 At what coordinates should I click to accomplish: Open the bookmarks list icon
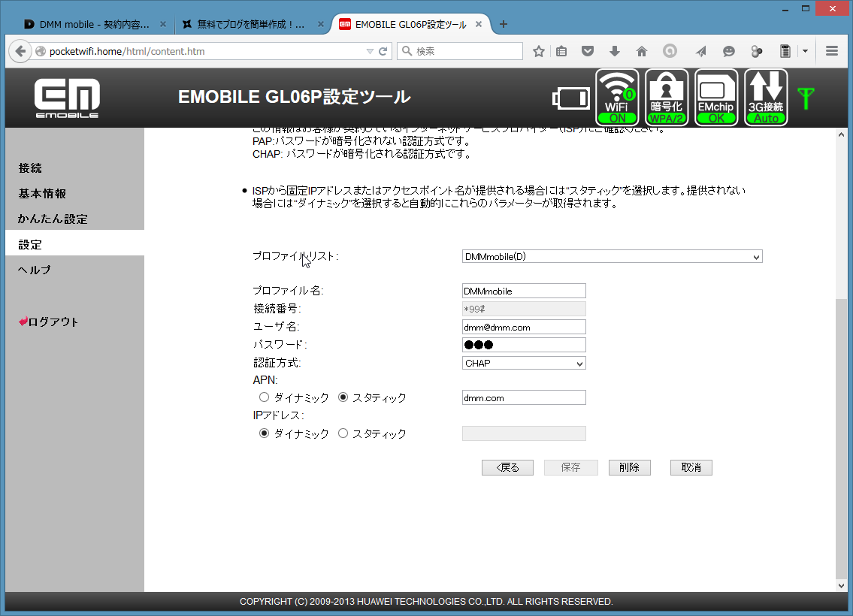(x=561, y=51)
